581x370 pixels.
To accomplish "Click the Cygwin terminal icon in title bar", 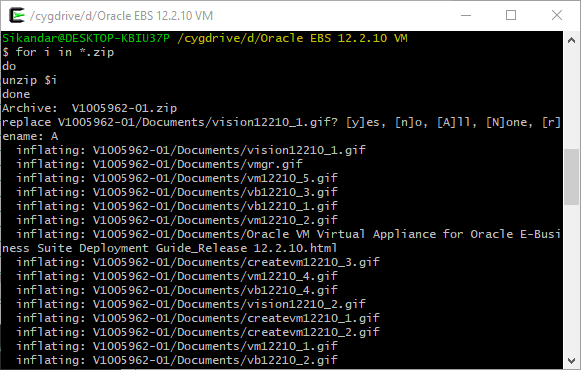I will (17, 16).
